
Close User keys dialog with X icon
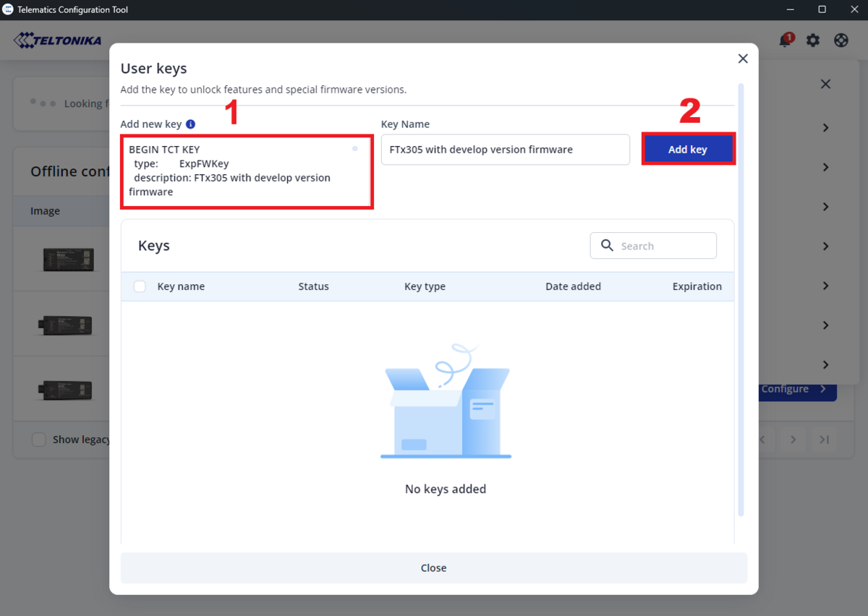pyautogui.click(x=742, y=59)
